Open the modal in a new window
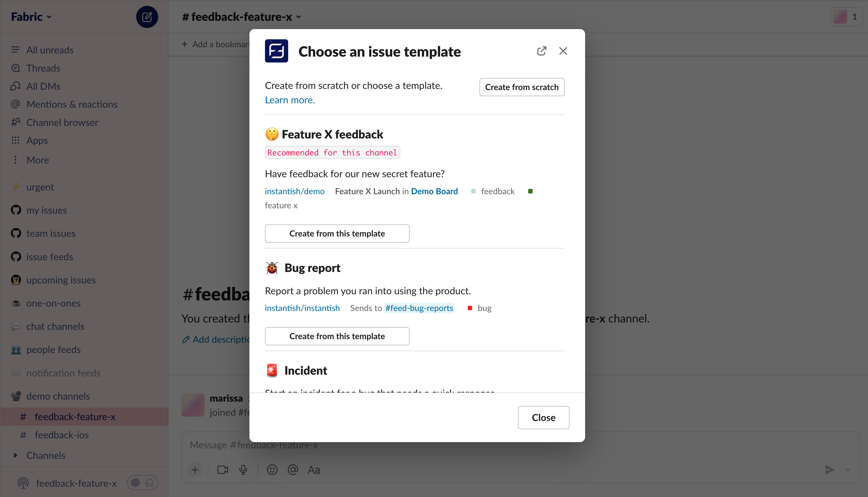 [541, 51]
